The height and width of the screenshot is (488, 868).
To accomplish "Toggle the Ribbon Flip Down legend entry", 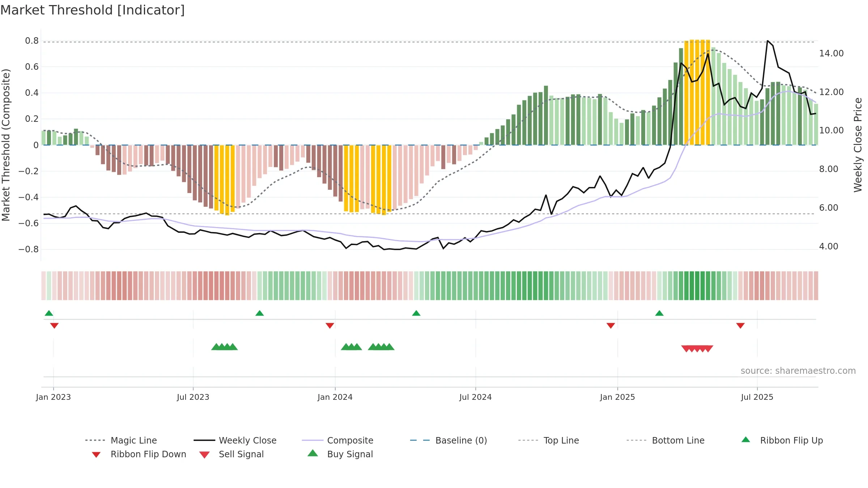I will 139,454.
